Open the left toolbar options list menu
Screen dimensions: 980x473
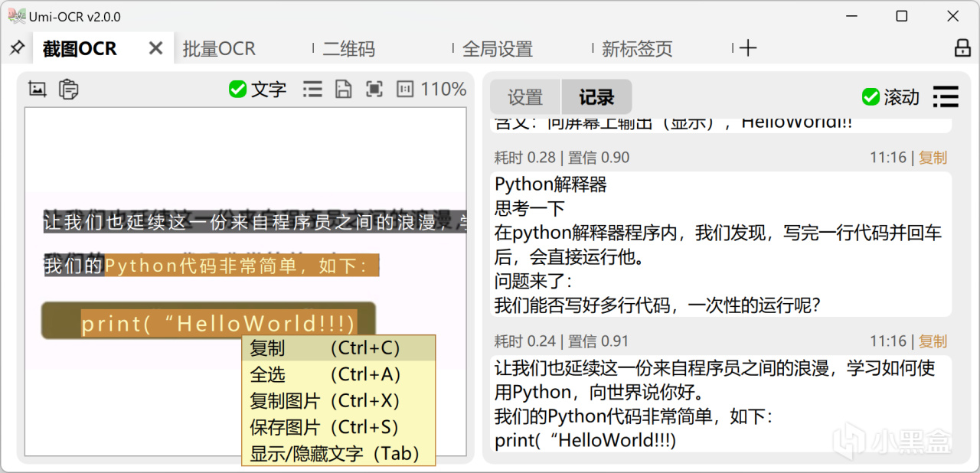[x=312, y=89]
